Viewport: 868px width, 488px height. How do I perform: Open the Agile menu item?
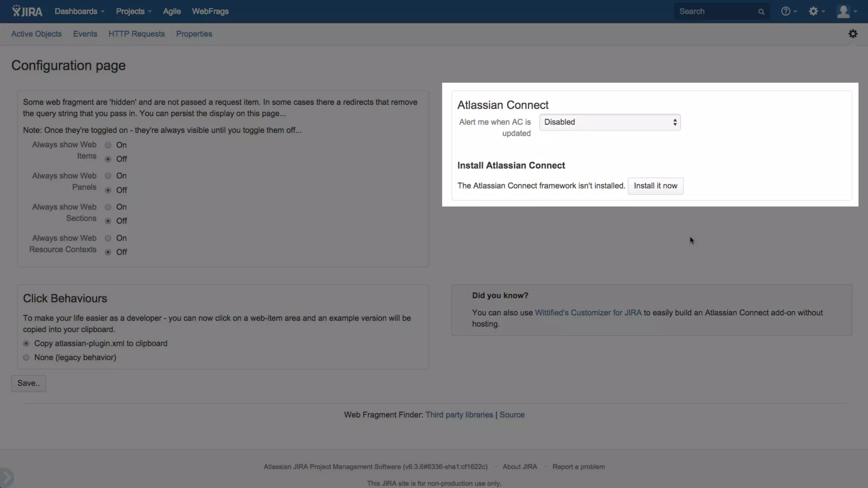tap(172, 11)
